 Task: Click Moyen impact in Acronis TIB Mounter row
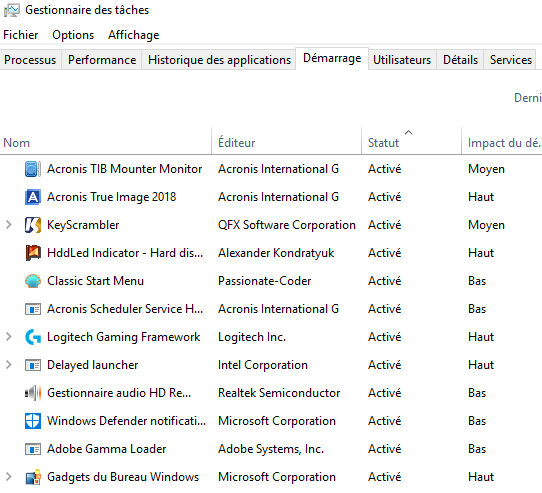click(486, 169)
